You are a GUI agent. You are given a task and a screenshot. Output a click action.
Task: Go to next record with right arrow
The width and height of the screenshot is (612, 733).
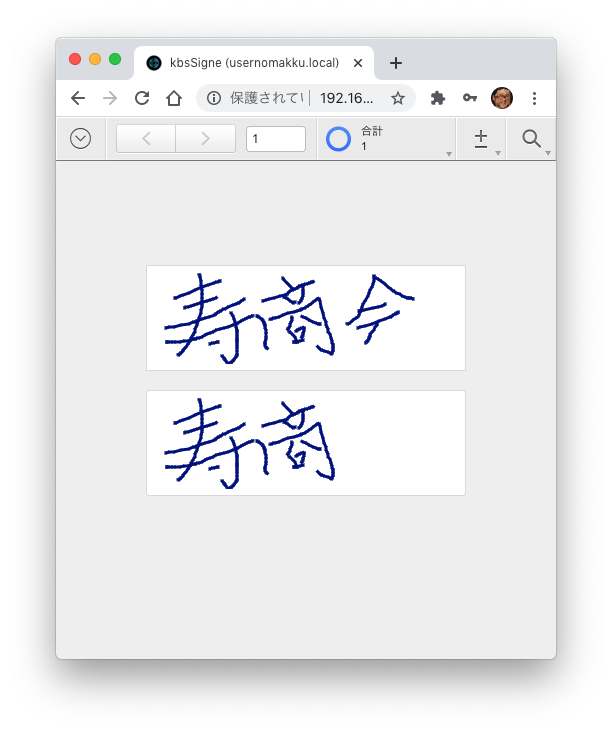(206, 139)
